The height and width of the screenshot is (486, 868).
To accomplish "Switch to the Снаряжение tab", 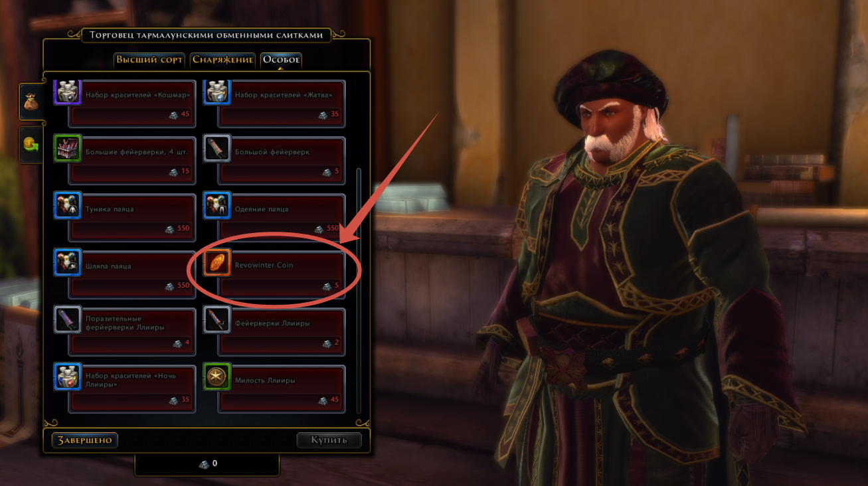I will pyautogui.click(x=223, y=60).
